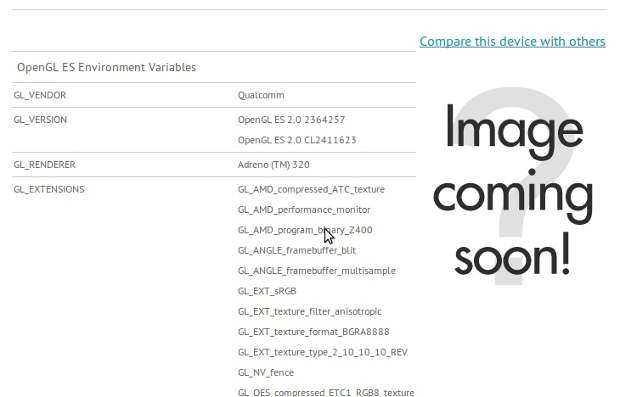Select the Qualcomm vendor value

click(x=261, y=95)
